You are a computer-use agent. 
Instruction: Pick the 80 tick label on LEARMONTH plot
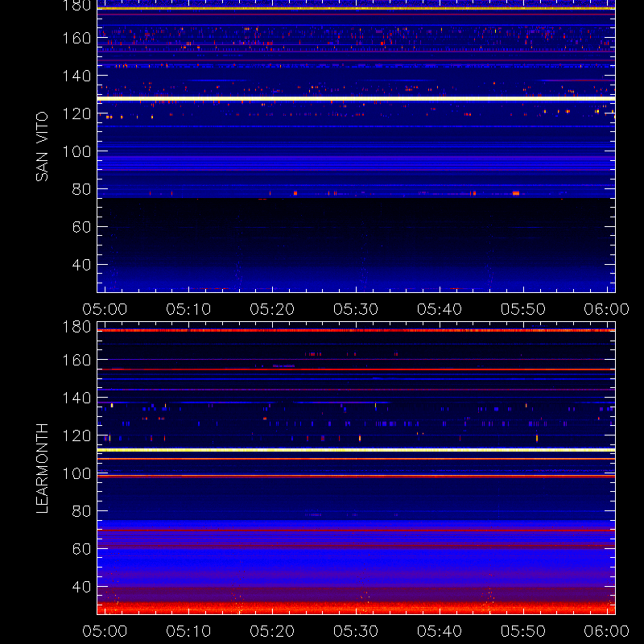point(81,511)
